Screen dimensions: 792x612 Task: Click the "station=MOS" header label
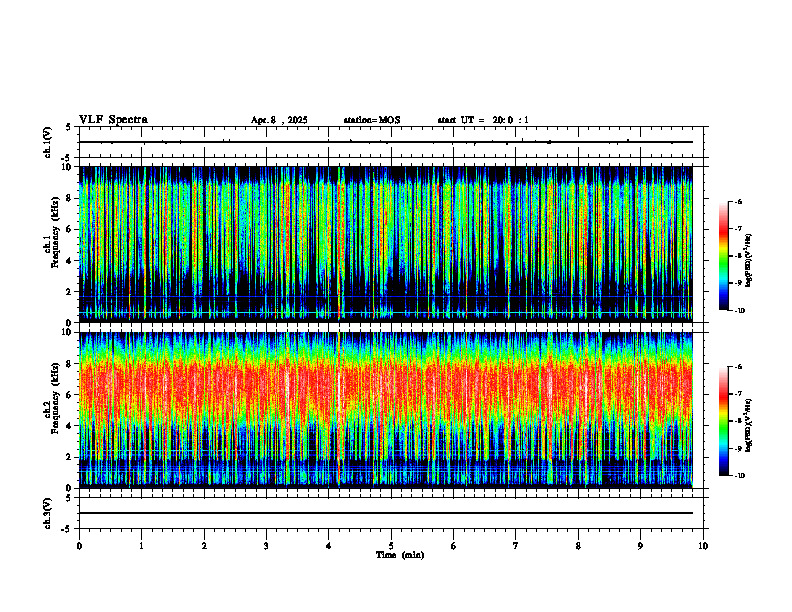372,120
